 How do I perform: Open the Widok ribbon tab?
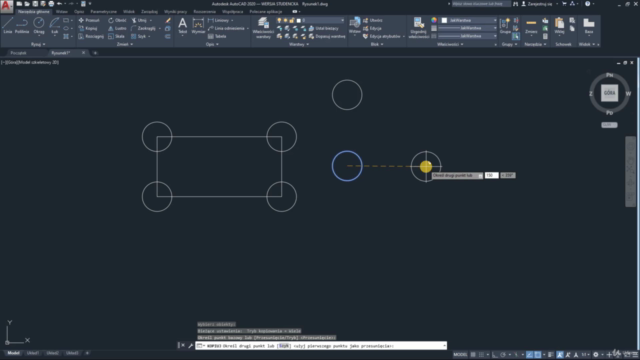pyautogui.click(x=129, y=12)
